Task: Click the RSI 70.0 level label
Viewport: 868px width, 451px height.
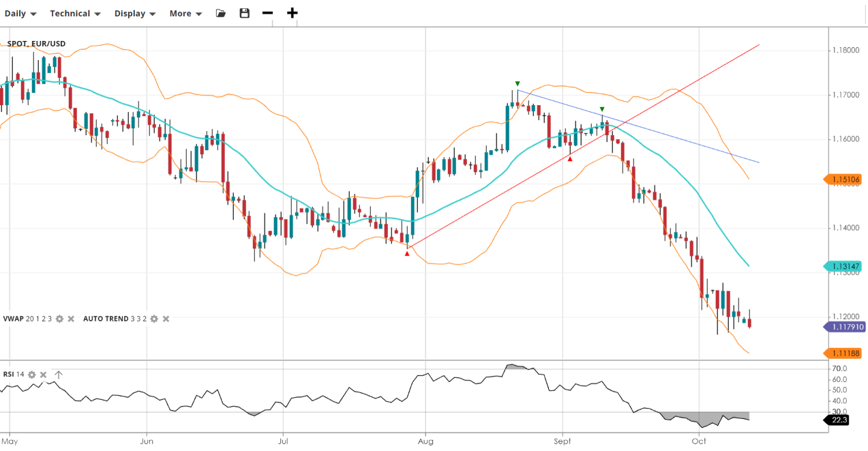Action: coord(839,369)
